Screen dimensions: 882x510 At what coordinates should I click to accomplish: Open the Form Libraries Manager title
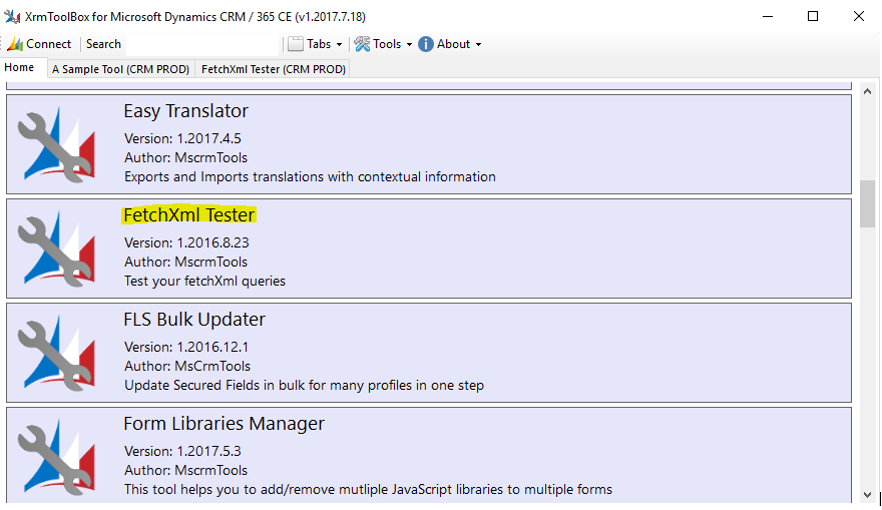[x=224, y=423]
